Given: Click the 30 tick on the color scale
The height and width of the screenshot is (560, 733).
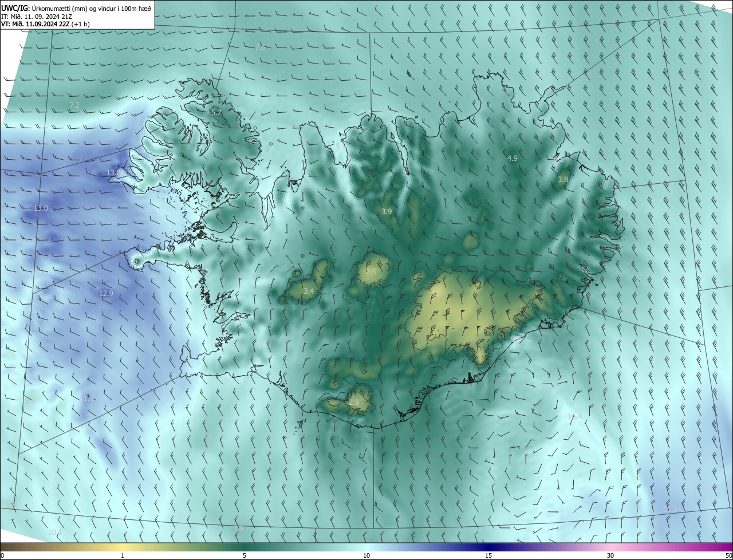Looking at the screenshot, I should point(610,555).
